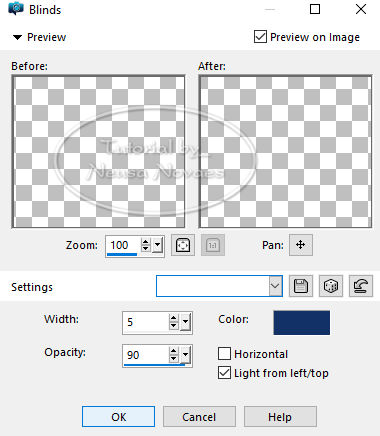The width and height of the screenshot is (380, 436).
Task: Click the Blinds dialog app icon
Action: tap(16, 9)
